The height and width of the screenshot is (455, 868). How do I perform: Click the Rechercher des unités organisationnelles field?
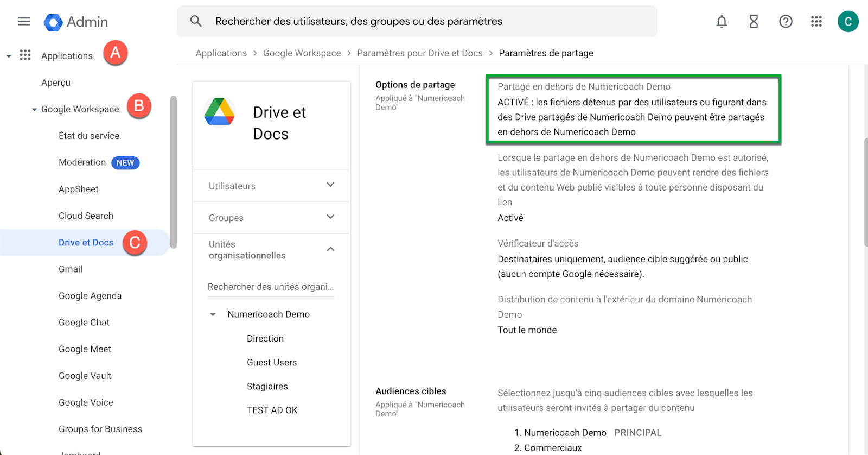pyautogui.click(x=271, y=287)
